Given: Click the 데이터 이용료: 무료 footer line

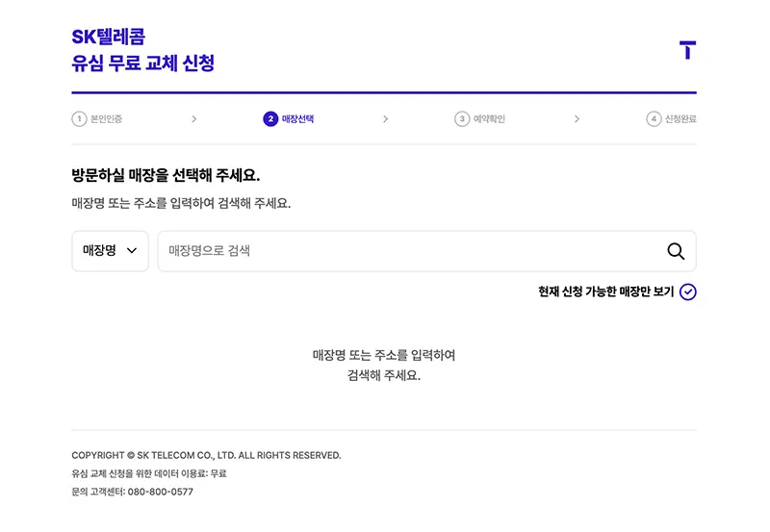Looking at the screenshot, I should coord(149,473).
